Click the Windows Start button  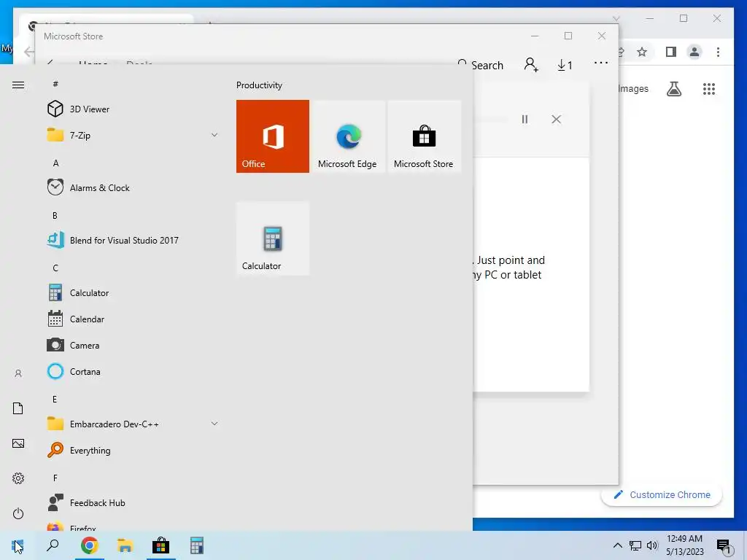(18, 545)
